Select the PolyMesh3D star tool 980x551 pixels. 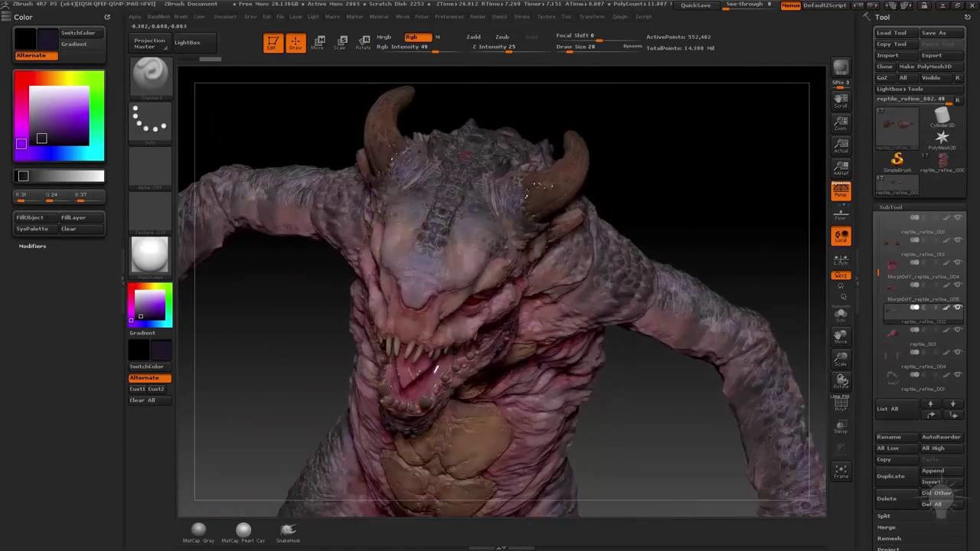pos(942,136)
